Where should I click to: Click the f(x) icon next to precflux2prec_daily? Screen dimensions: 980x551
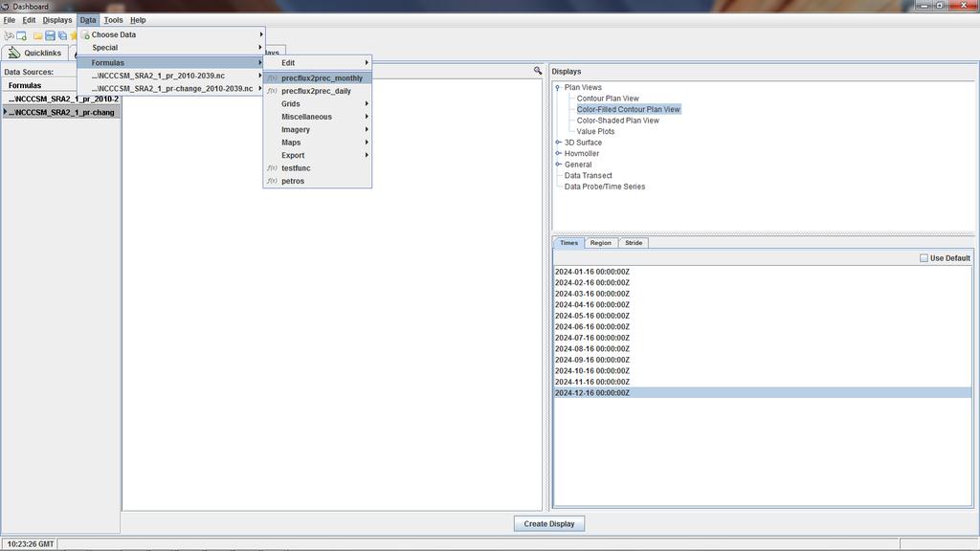[272, 91]
